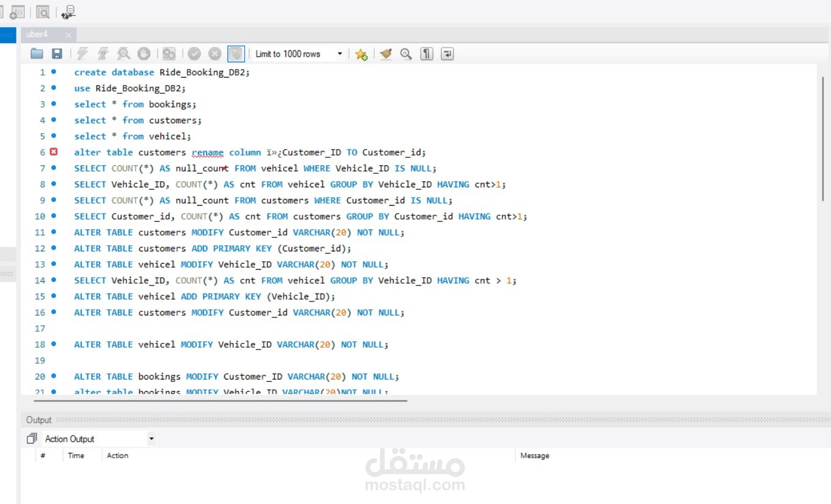The image size is (831, 504).
Task: Click the Time column header in Output
Action: coord(76,455)
